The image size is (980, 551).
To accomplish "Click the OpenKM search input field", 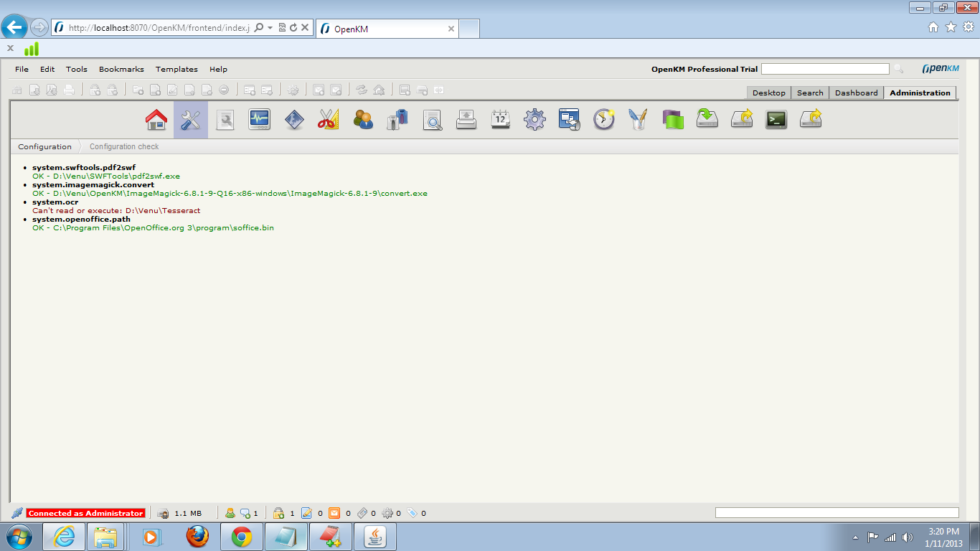I will tap(824, 69).
